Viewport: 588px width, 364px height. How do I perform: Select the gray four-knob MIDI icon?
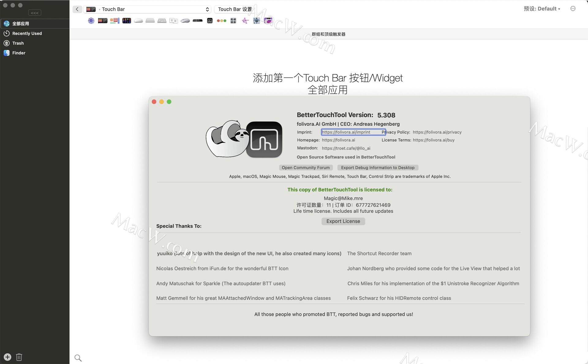click(x=233, y=20)
